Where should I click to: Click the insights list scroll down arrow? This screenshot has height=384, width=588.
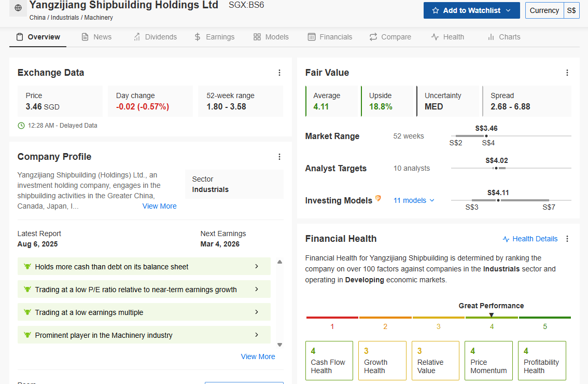279,345
